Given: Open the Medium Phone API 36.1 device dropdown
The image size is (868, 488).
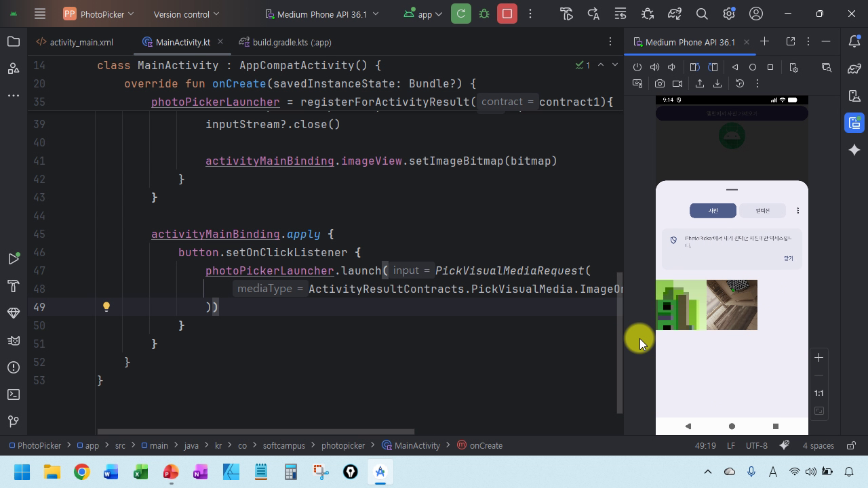Looking at the screenshot, I should pos(322,14).
